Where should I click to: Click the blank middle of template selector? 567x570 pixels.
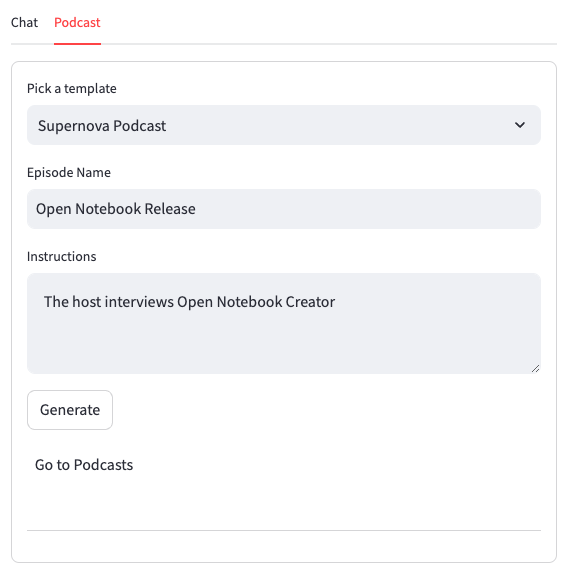338,125
